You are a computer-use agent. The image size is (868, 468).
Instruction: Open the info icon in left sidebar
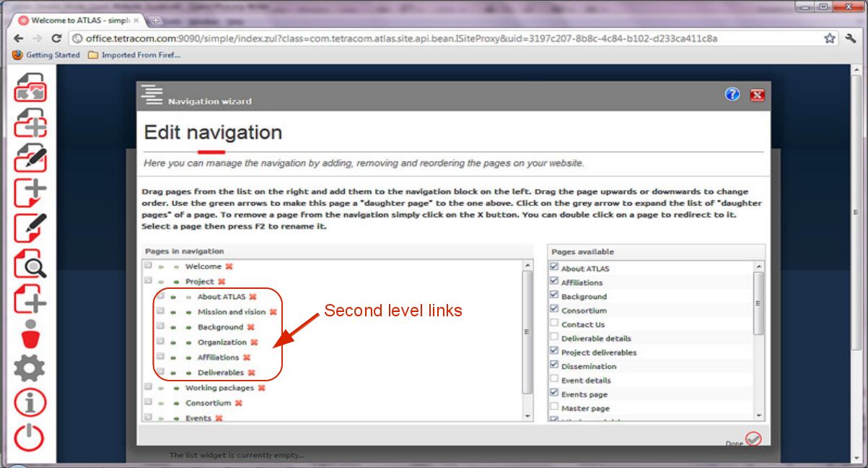30,403
